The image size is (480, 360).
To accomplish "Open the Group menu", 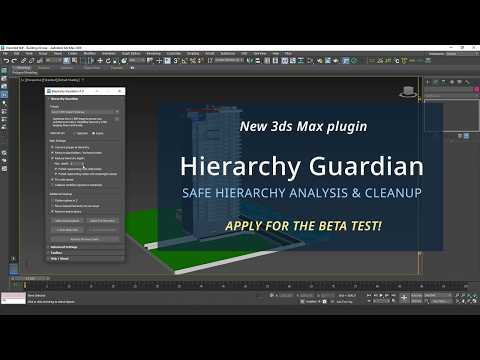I will pos(43,54).
